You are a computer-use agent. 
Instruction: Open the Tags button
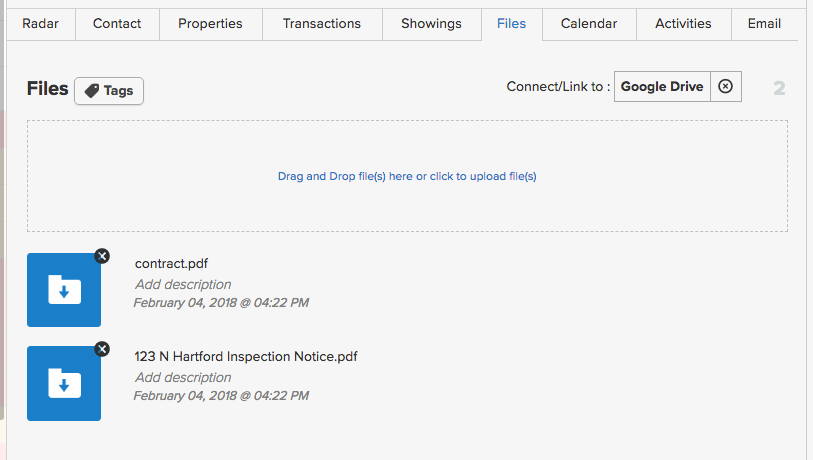pos(109,91)
